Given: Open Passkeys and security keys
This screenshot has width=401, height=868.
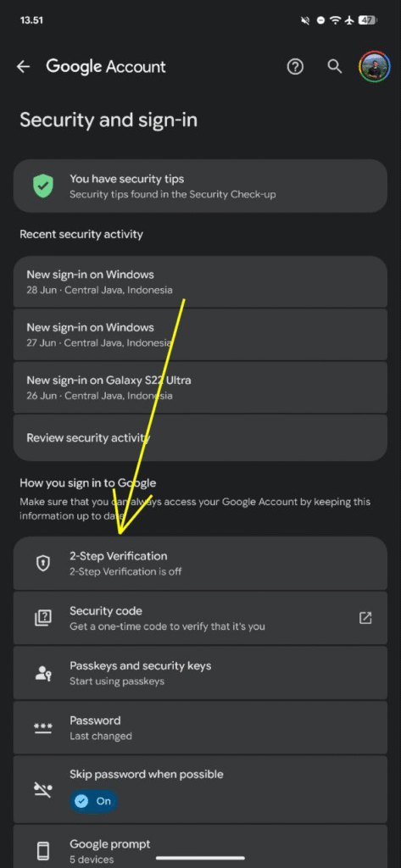Looking at the screenshot, I should click(200, 672).
